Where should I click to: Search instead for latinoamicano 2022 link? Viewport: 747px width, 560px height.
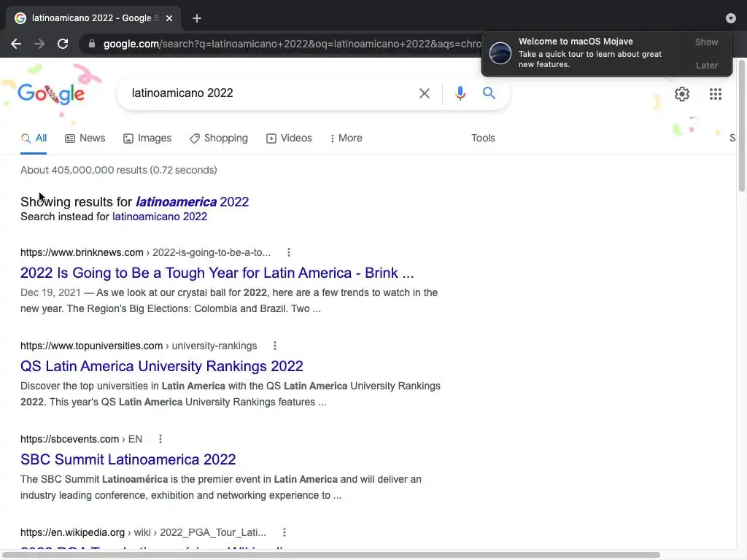pos(160,217)
